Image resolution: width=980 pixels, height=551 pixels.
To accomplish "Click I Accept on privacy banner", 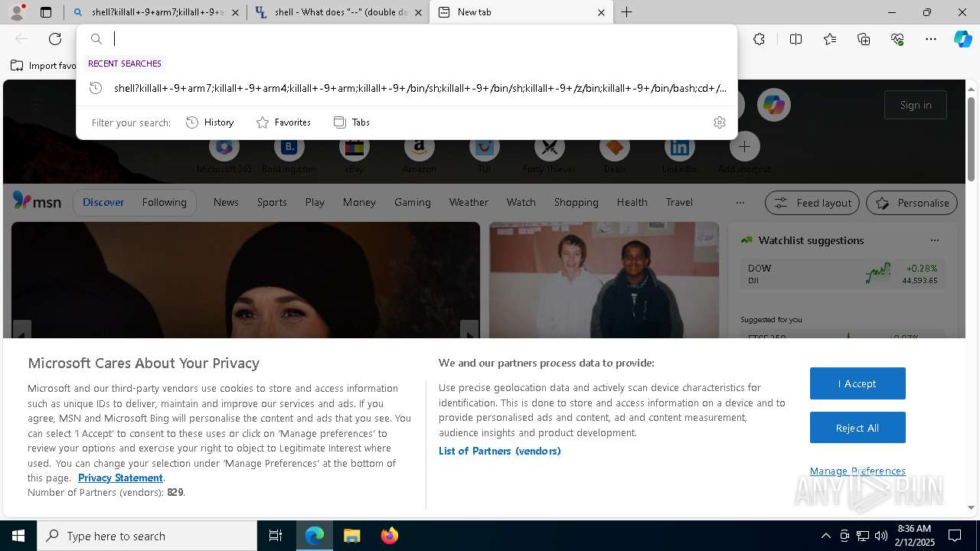I will [x=857, y=383].
